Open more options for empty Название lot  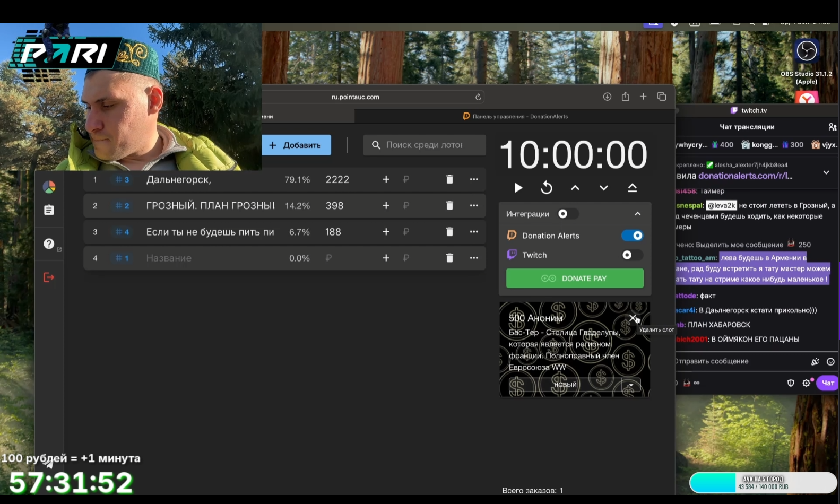pyautogui.click(x=474, y=258)
